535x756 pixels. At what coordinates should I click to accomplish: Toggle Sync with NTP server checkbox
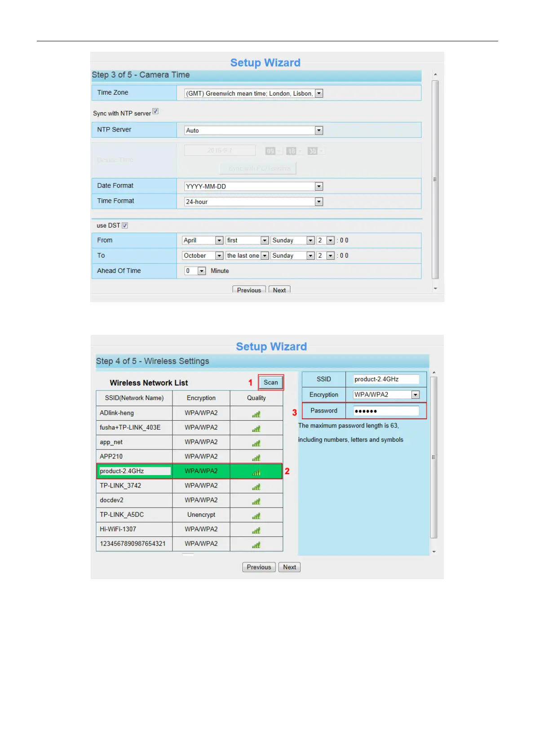(x=155, y=111)
